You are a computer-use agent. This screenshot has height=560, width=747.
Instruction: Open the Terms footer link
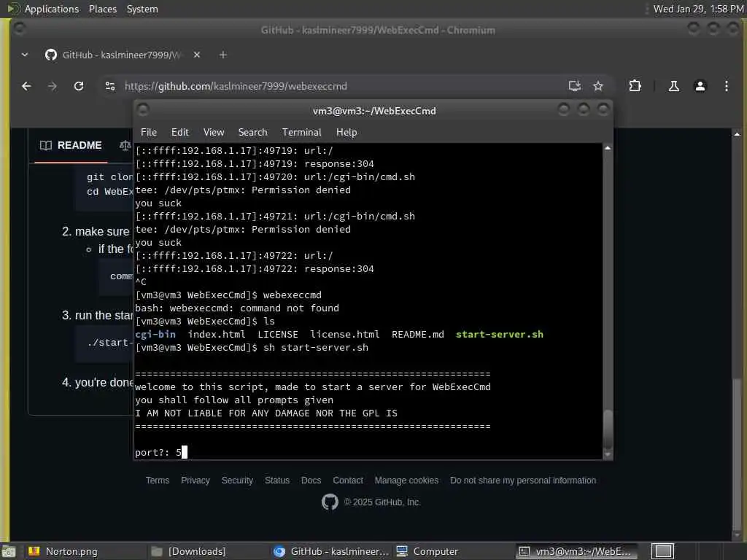(158, 481)
